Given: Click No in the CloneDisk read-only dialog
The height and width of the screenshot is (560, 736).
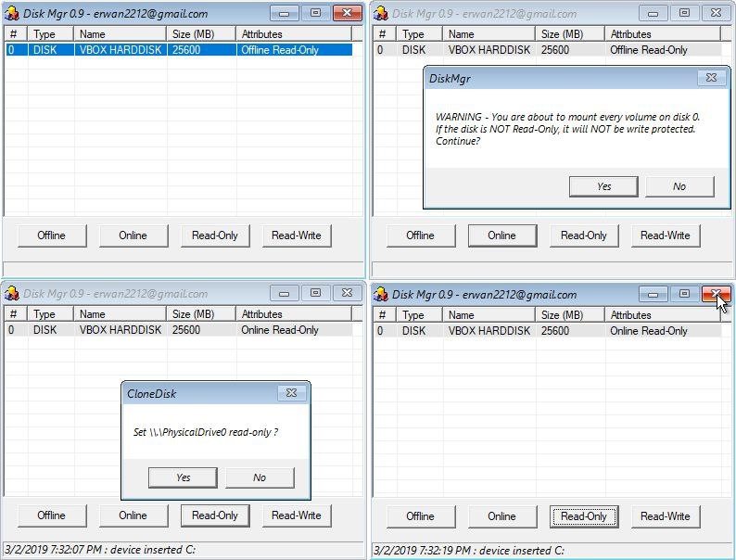Looking at the screenshot, I should coord(260,477).
